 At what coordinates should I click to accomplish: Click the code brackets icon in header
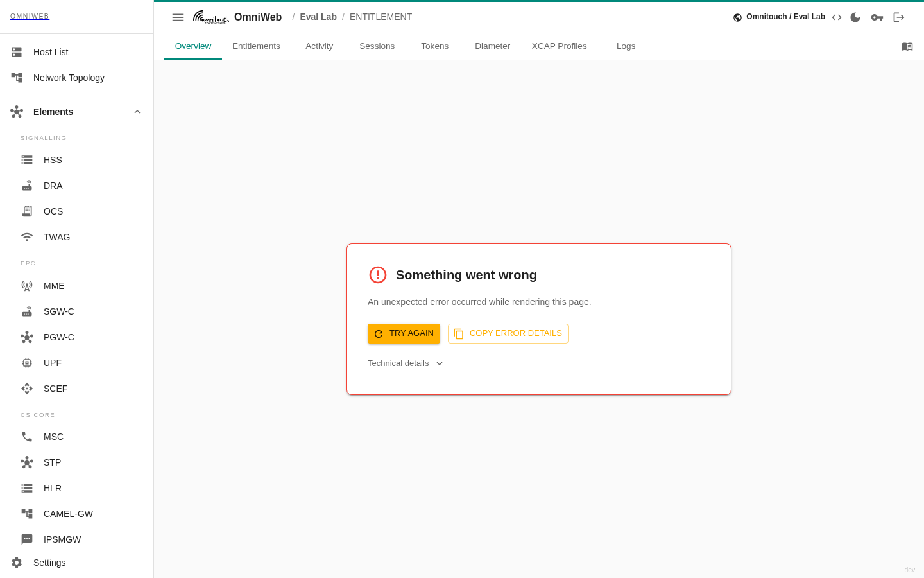click(x=837, y=17)
